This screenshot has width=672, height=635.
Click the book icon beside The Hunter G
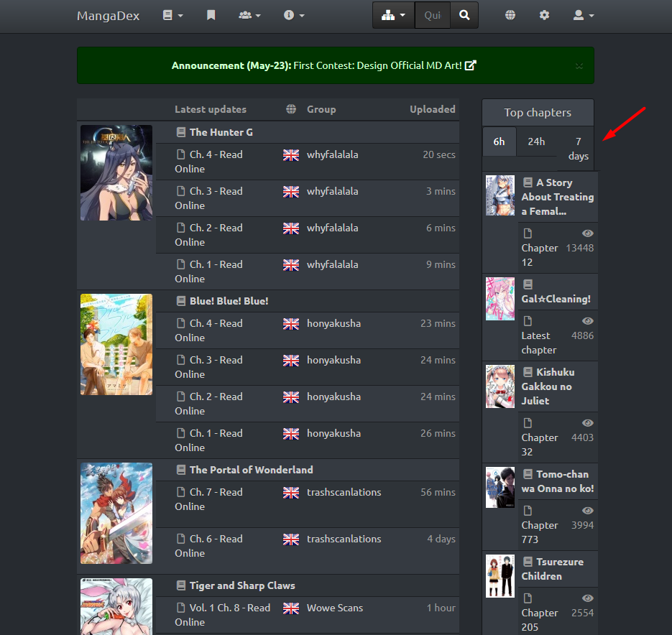tap(181, 132)
